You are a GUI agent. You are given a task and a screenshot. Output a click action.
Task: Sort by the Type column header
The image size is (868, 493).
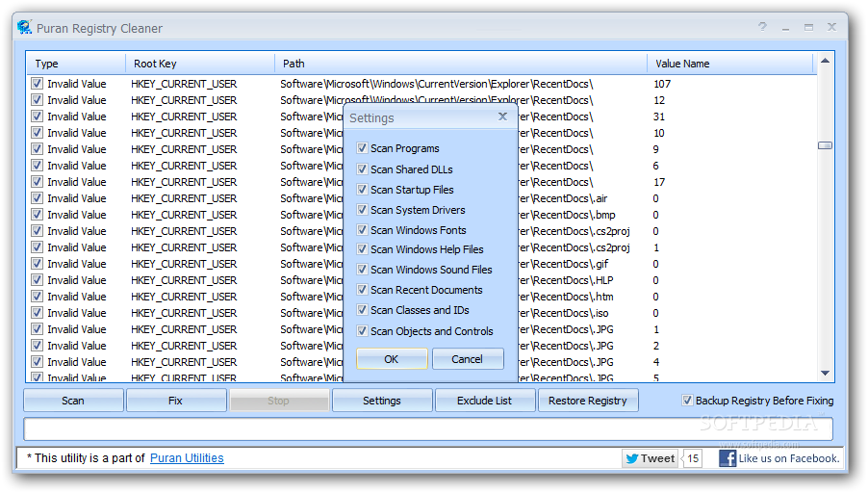[x=76, y=64]
